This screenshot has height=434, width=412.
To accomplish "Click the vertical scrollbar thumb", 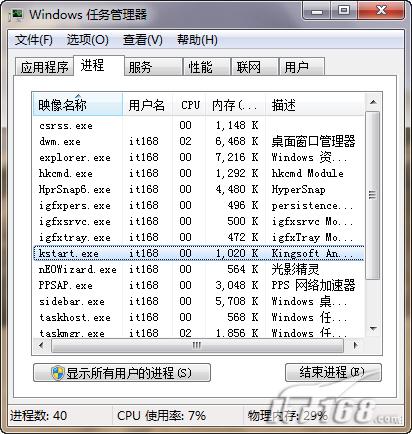I will (x=373, y=196).
